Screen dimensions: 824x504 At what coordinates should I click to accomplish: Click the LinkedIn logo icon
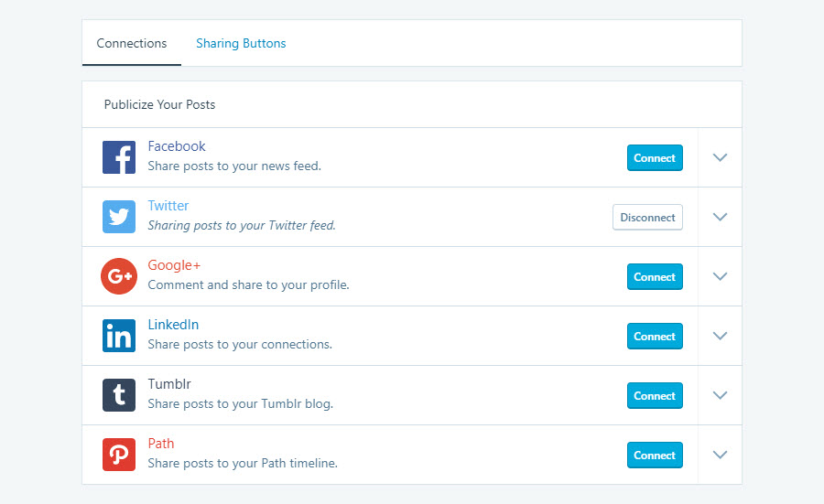click(119, 336)
